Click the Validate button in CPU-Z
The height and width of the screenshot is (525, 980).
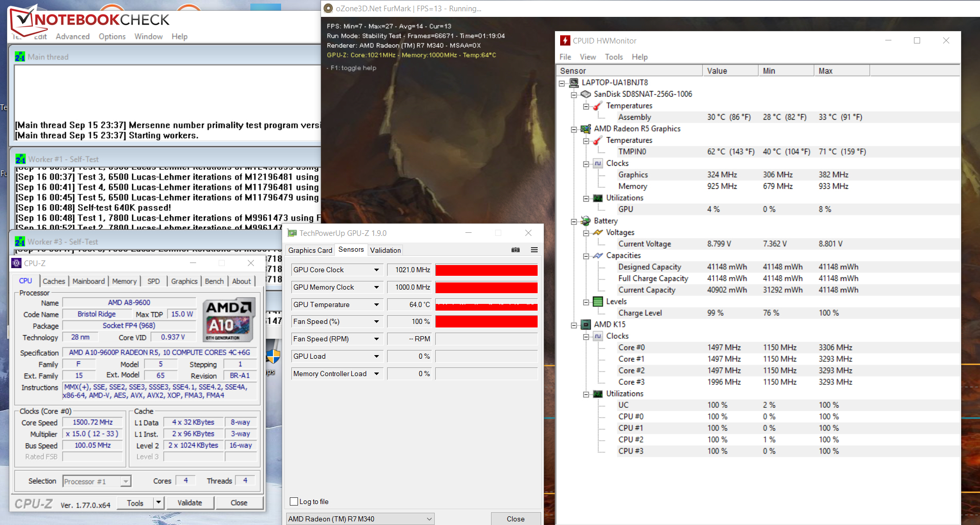[189, 502]
